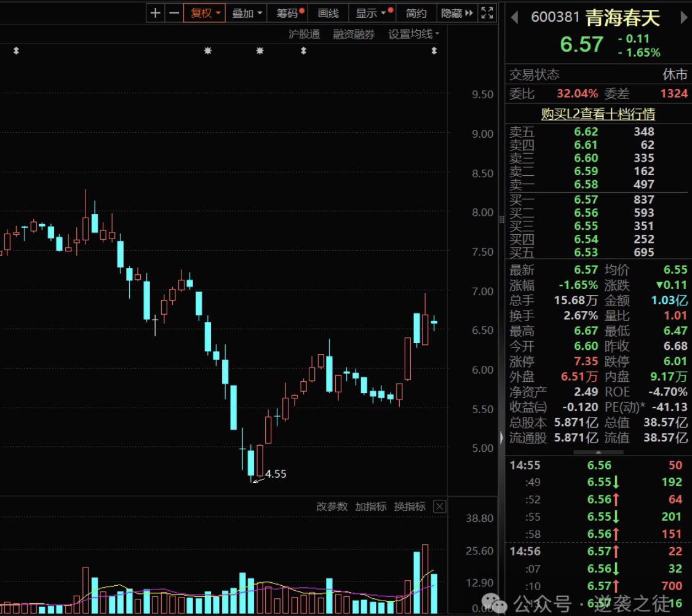This screenshot has height=616, width=692.
Task: Click 买四 price 6.54
Action: pyautogui.click(x=586, y=239)
